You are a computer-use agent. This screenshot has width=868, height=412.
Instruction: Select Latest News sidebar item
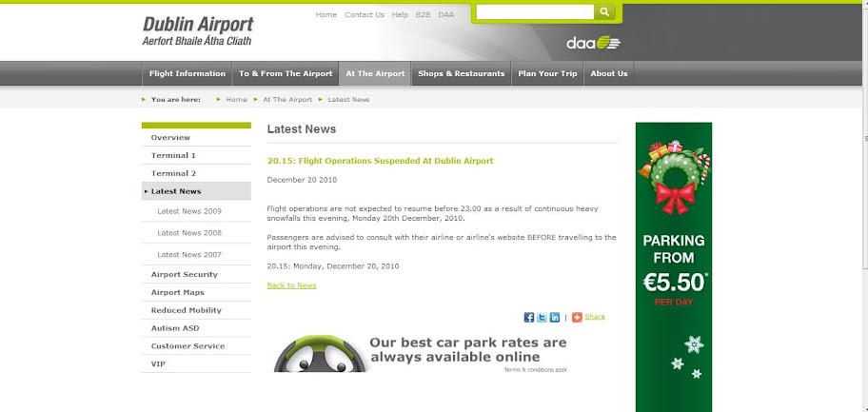pyautogui.click(x=196, y=191)
